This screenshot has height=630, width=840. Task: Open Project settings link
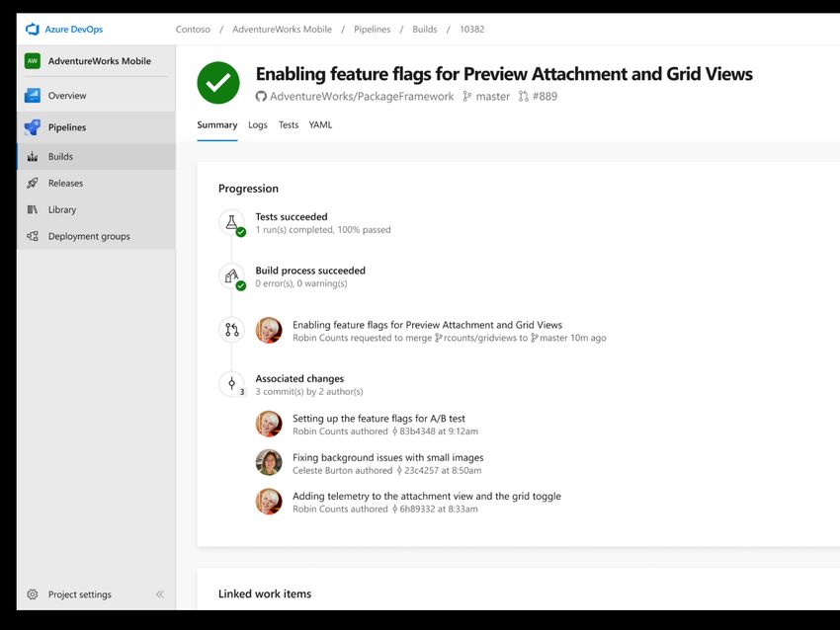coord(80,594)
